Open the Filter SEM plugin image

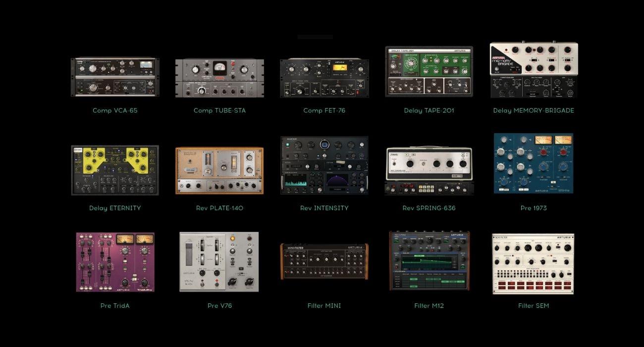534,264
